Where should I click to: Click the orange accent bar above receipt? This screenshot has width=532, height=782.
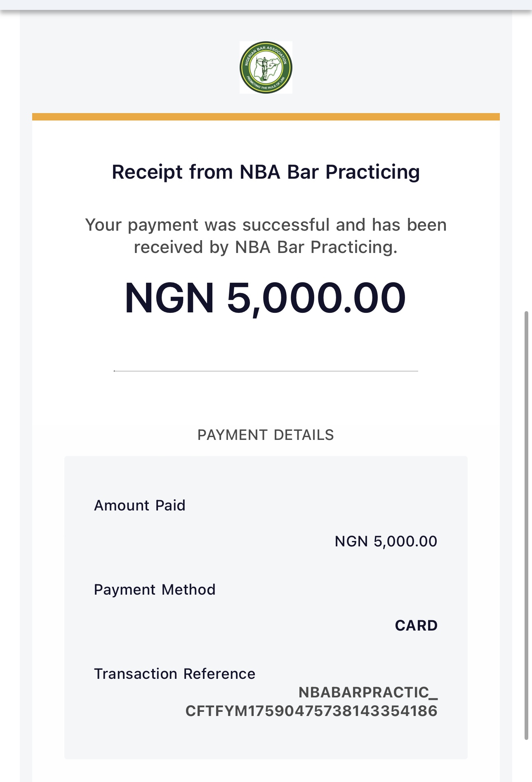point(266,117)
